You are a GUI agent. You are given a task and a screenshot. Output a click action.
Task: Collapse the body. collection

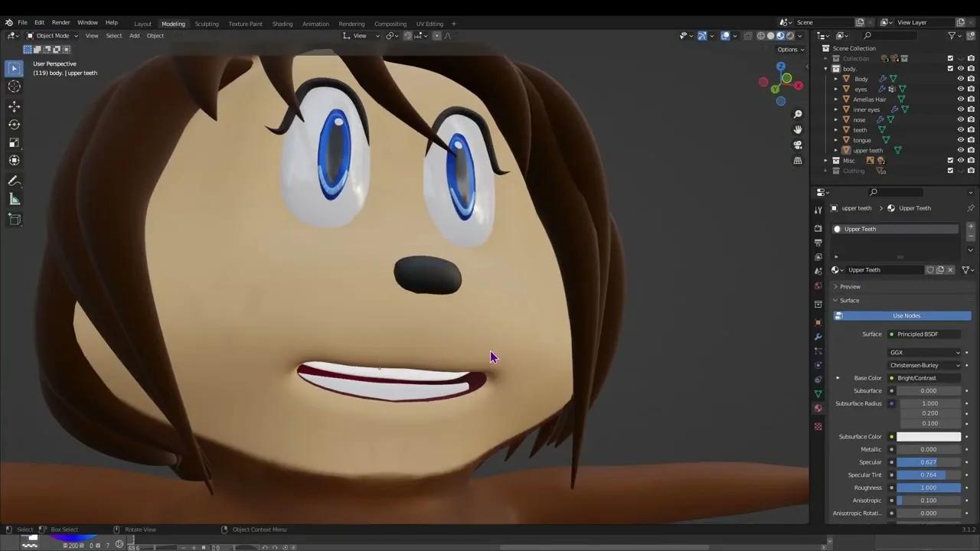pos(825,69)
